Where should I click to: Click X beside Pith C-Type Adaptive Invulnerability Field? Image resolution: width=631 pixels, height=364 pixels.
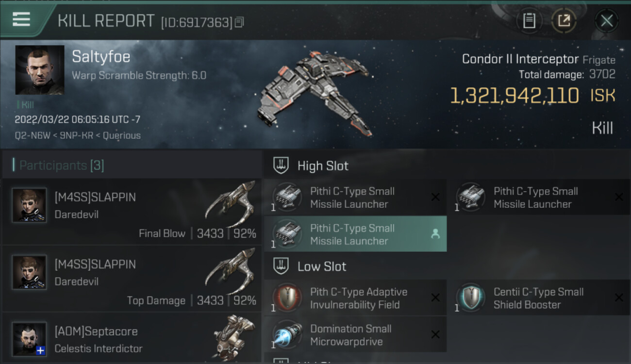[435, 298]
